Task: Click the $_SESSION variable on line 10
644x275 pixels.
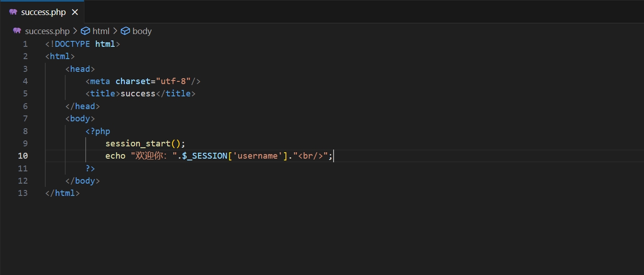Action: click(205, 156)
